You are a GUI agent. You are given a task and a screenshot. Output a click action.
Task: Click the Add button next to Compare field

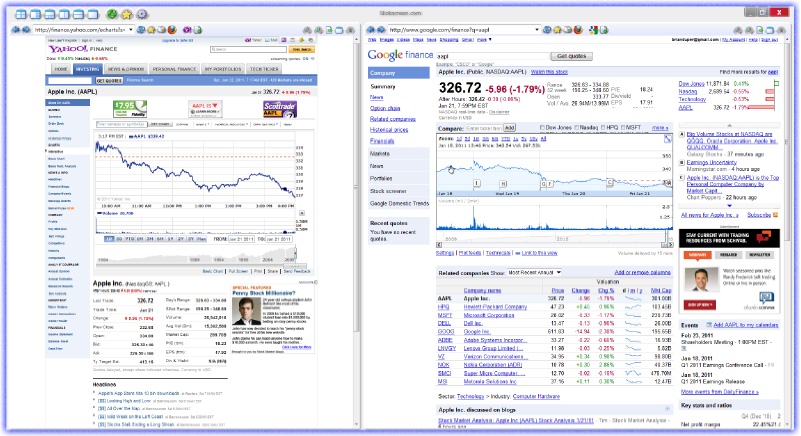pyautogui.click(x=509, y=127)
